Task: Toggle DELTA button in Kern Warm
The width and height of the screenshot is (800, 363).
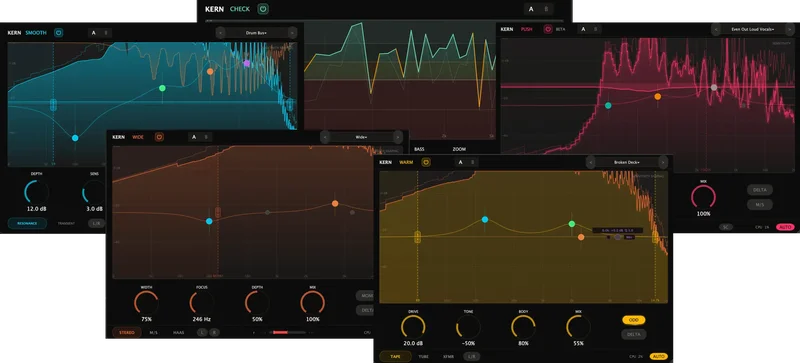Action: pos(634,334)
